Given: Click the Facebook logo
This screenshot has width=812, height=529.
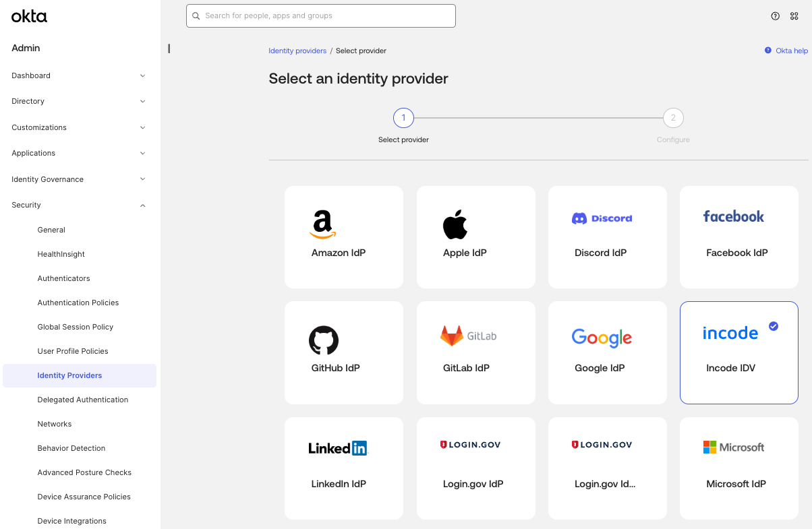Looking at the screenshot, I should click(734, 216).
